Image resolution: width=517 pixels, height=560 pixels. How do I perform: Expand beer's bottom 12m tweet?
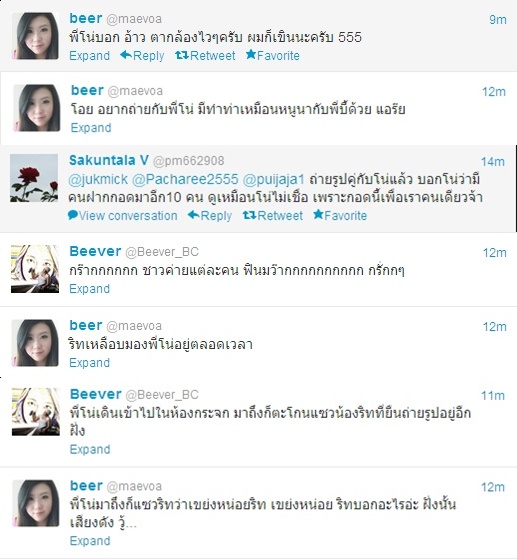pos(90,540)
